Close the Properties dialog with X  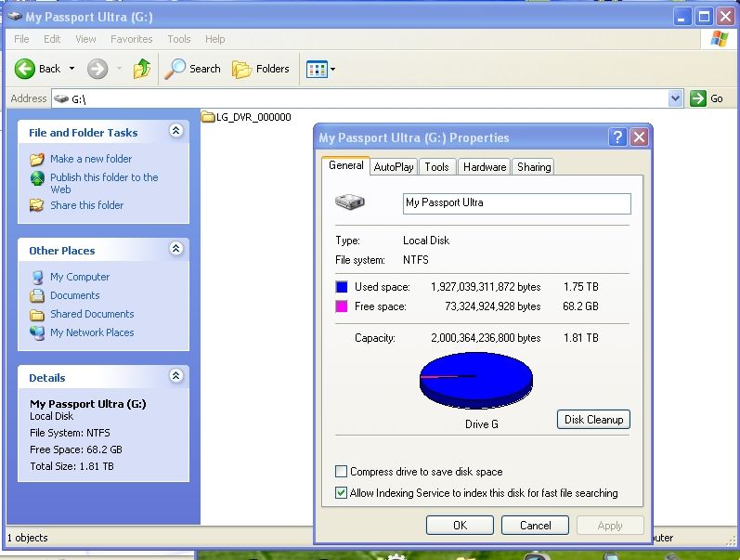click(639, 137)
